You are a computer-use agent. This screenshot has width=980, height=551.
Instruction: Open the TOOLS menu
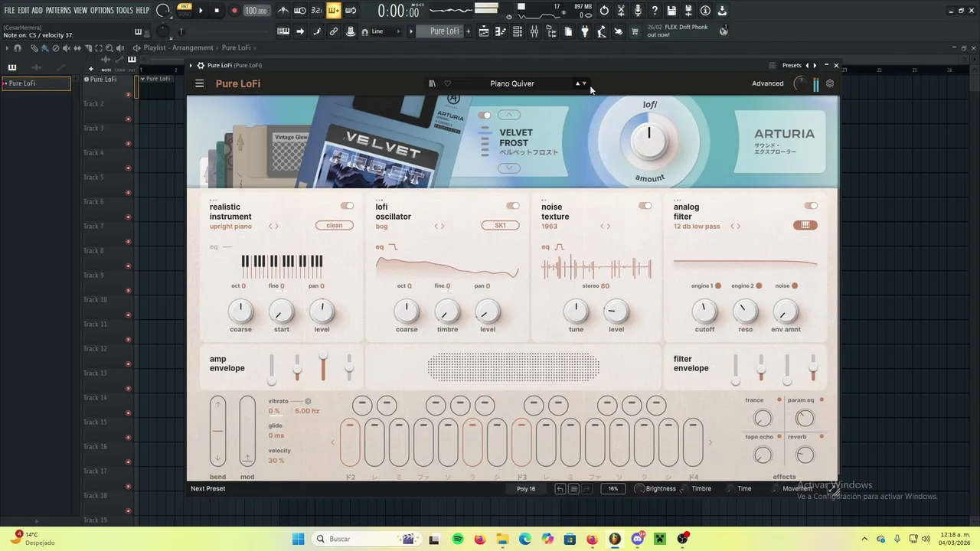(x=125, y=11)
